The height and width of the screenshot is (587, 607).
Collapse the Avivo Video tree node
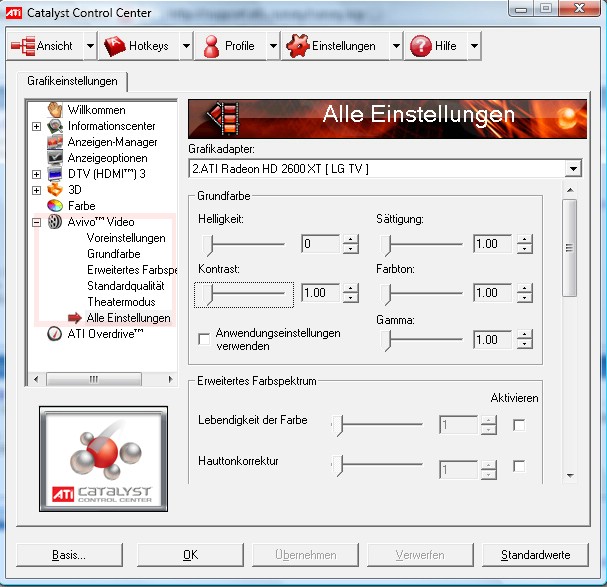point(36,222)
